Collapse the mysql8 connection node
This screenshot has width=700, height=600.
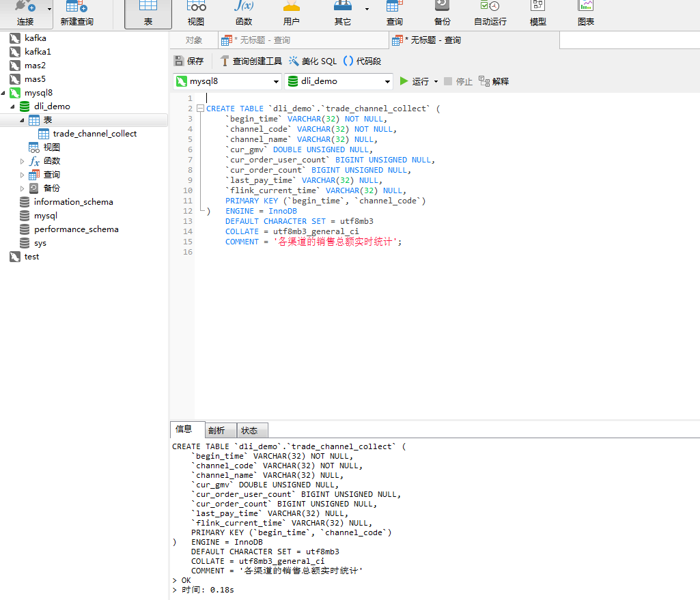coord(3,93)
